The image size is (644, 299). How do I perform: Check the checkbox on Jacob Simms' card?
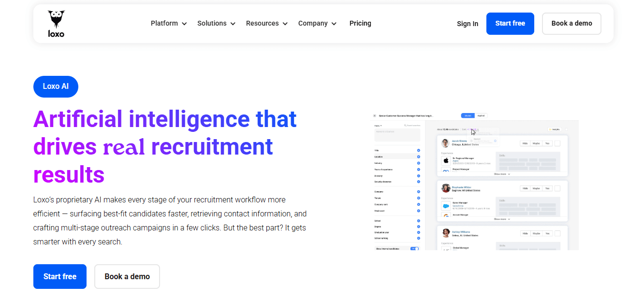coord(557,143)
